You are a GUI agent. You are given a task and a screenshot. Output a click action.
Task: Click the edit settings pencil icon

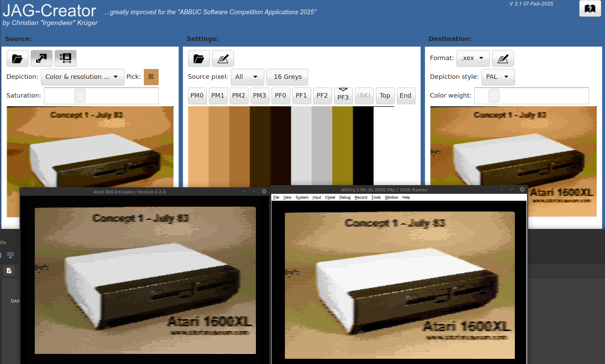223,58
